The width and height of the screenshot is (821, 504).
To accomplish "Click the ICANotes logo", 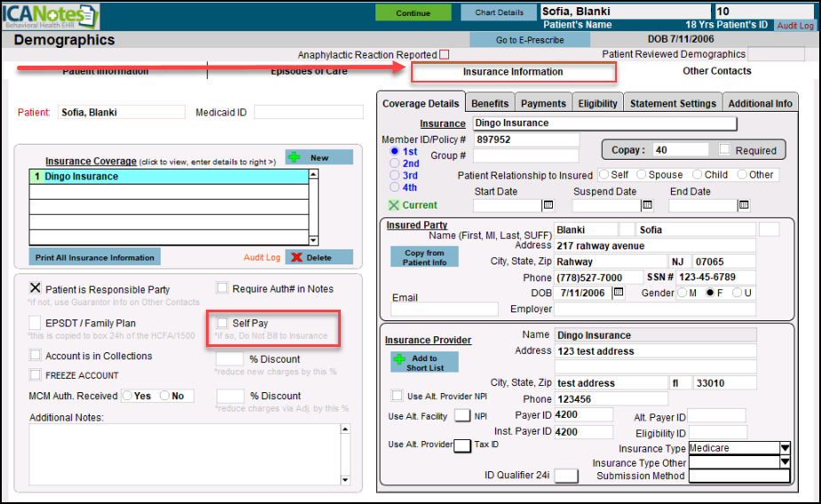I will tap(51, 15).
